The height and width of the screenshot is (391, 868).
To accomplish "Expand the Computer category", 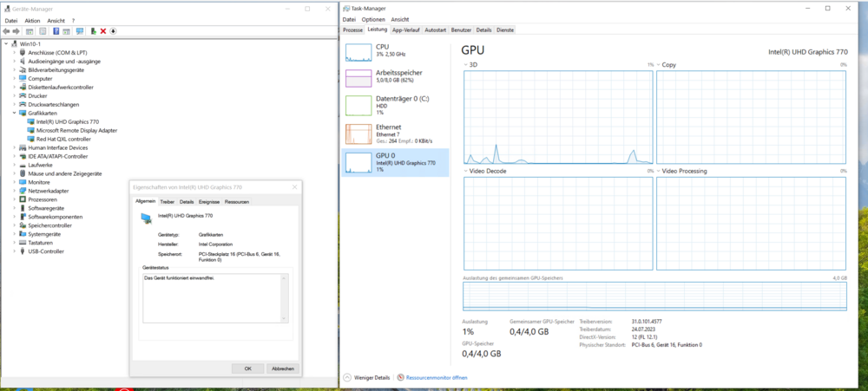I will pos(15,79).
